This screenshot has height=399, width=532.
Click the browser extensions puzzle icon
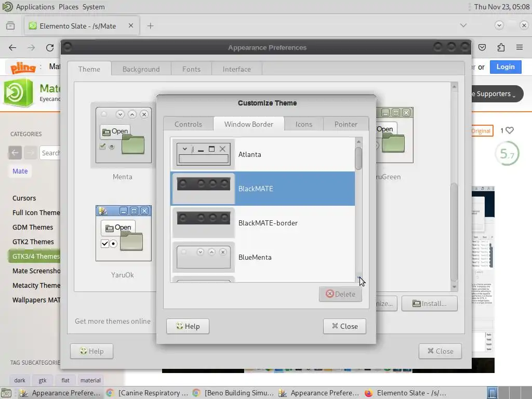[x=501, y=47]
